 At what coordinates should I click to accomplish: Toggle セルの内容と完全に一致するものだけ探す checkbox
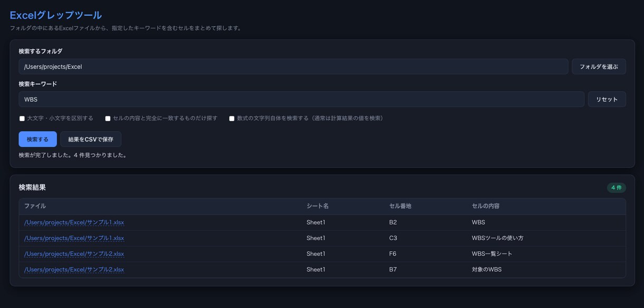click(x=108, y=118)
